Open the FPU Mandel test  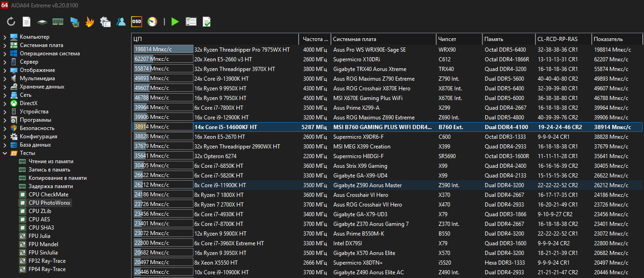pyautogui.click(x=43, y=244)
